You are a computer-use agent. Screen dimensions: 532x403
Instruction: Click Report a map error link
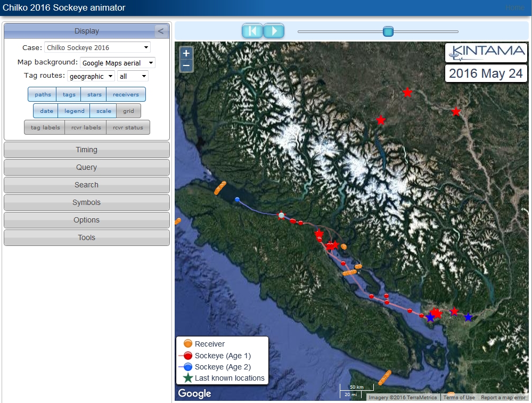503,398
